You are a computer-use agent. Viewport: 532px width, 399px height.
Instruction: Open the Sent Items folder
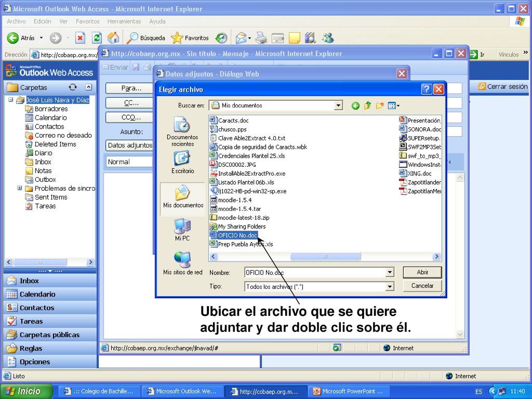pyautogui.click(x=46, y=197)
